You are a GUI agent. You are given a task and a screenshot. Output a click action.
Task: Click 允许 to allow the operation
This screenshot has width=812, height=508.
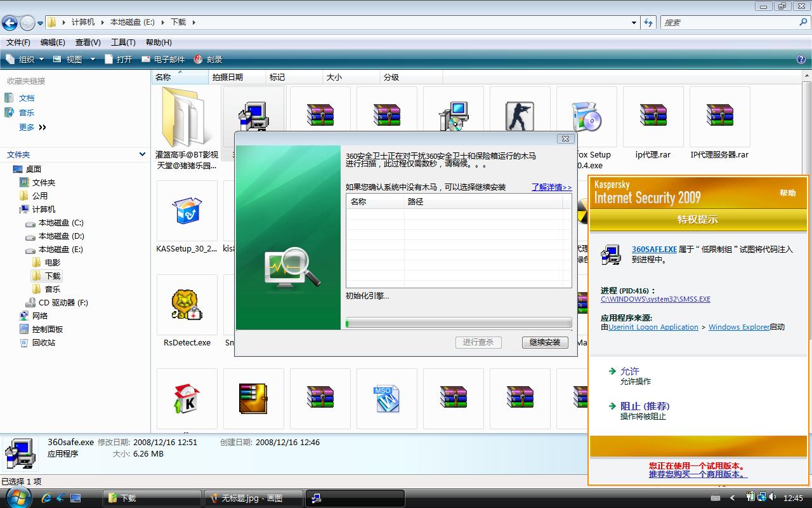point(630,371)
